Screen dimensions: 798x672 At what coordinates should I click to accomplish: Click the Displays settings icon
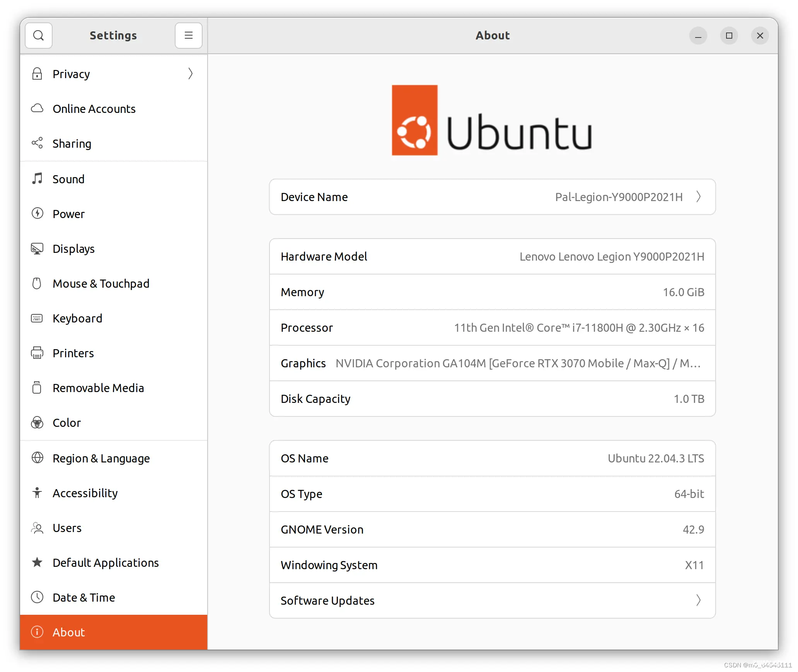pos(38,248)
